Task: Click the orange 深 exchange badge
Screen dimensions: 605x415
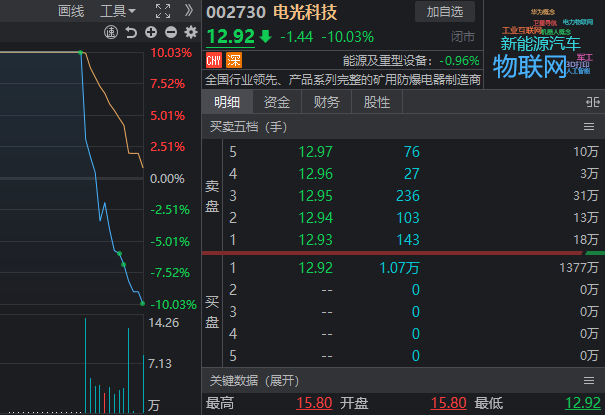Action: tap(234, 60)
